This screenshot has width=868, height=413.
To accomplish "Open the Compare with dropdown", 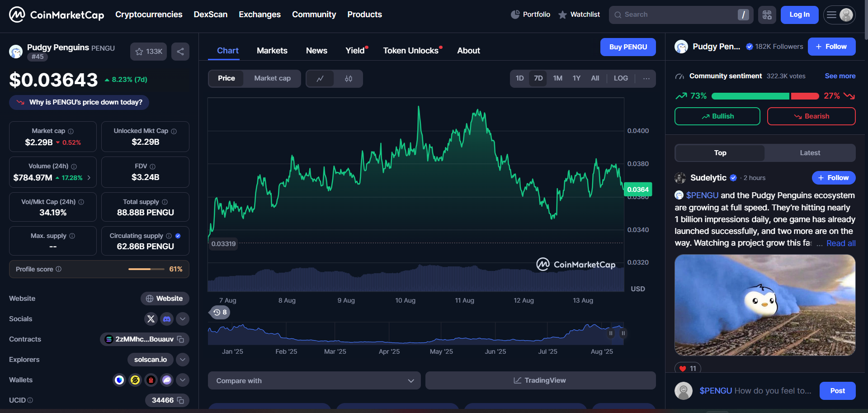I will (x=314, y=381).
